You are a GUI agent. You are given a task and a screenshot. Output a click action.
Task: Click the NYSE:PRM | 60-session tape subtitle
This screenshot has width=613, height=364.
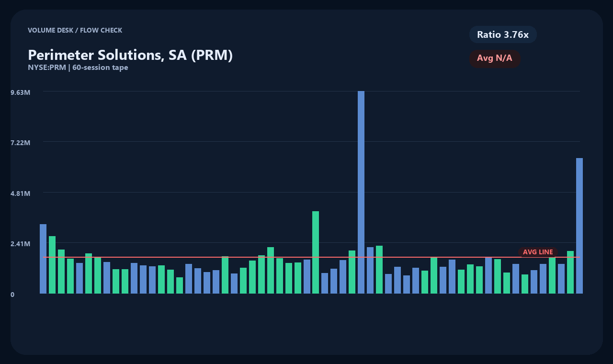tap(78, 68)
